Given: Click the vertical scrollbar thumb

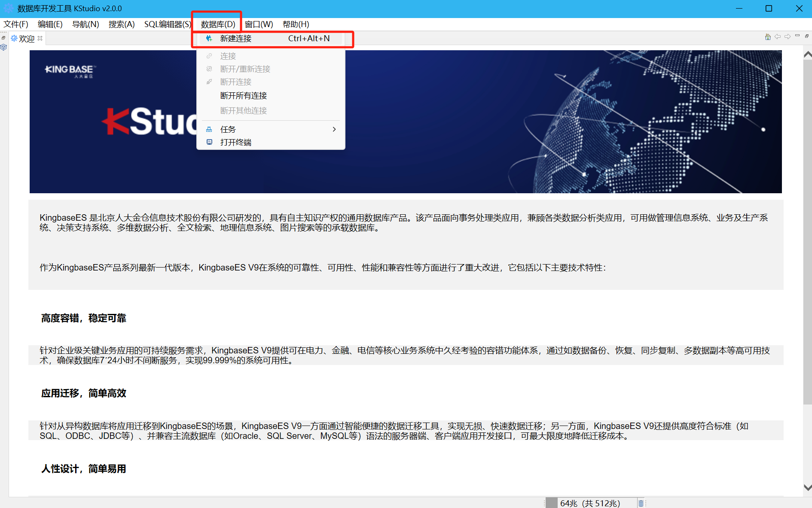Looking at the screenshot, I should tap(807, 232).
